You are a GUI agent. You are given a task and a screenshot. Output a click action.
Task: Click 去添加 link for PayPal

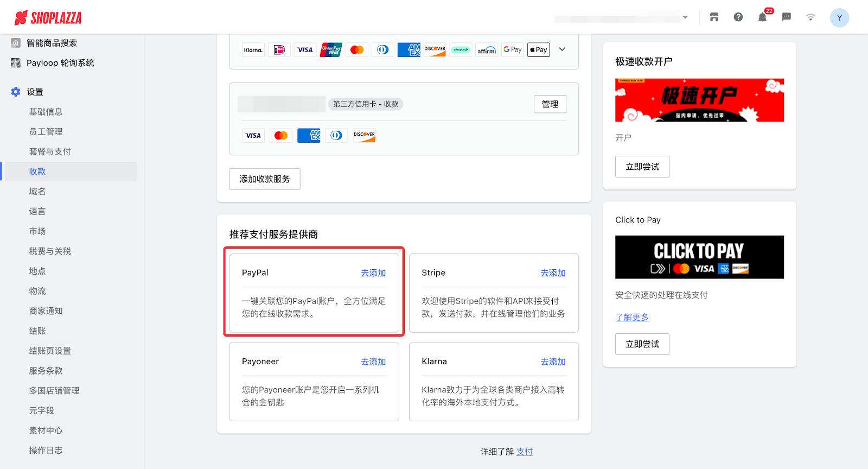373,273
